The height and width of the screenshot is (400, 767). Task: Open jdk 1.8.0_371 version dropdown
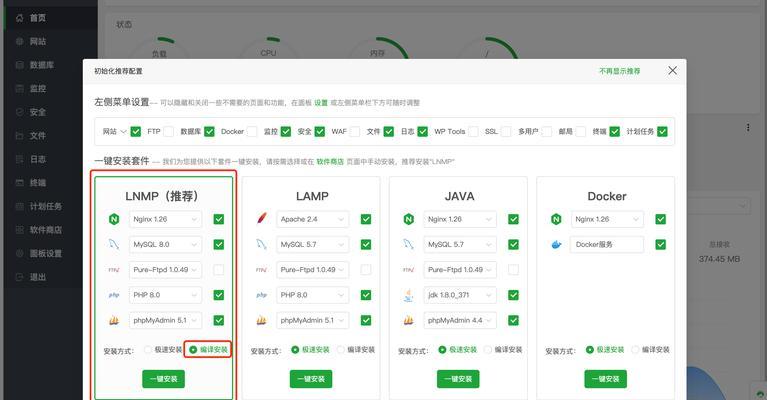click(x=460, y=295)
